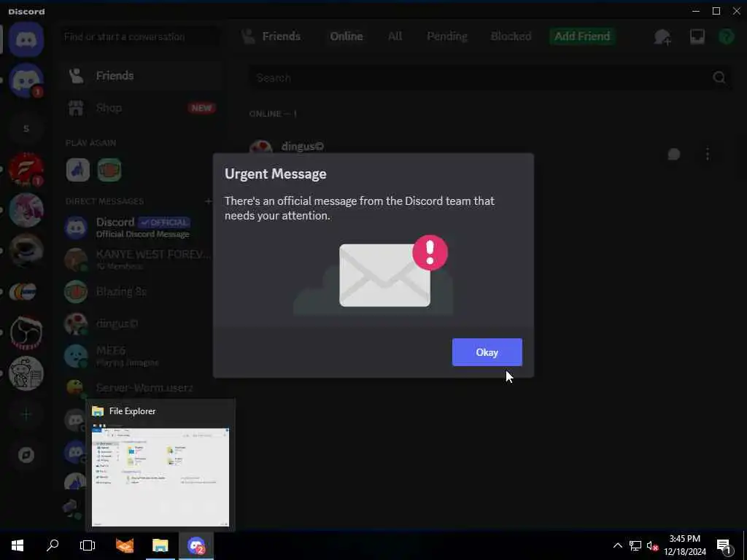Show hidden system tray icons
Image resolution: width=747 pixels, height=560 pixels.
point(617,545)
